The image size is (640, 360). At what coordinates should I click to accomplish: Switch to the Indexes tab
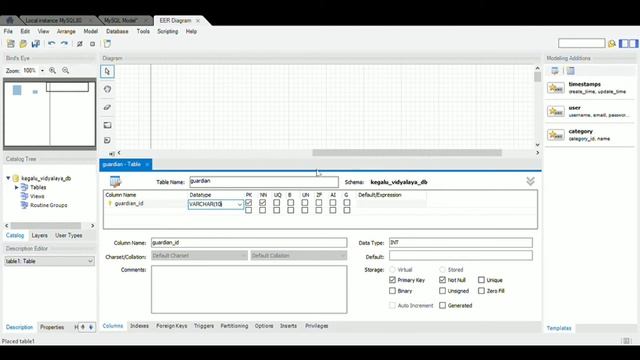click(x=139, y=326)
